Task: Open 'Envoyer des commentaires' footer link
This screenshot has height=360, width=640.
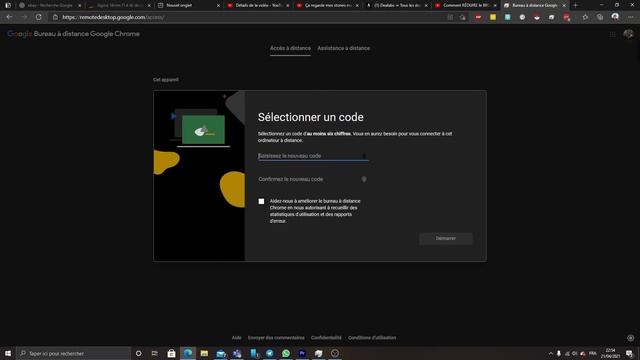Action: (276, 338)
